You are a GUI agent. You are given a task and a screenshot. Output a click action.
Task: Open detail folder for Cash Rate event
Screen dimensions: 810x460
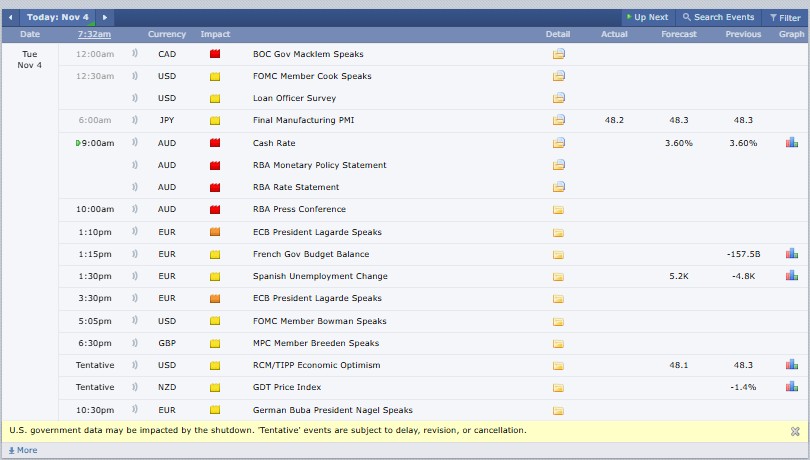558,143
